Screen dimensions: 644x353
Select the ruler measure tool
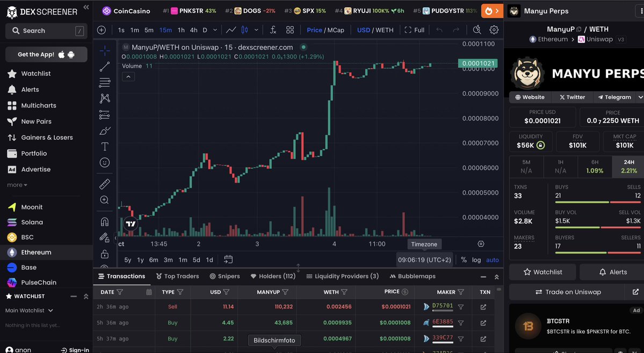[105, 184]
